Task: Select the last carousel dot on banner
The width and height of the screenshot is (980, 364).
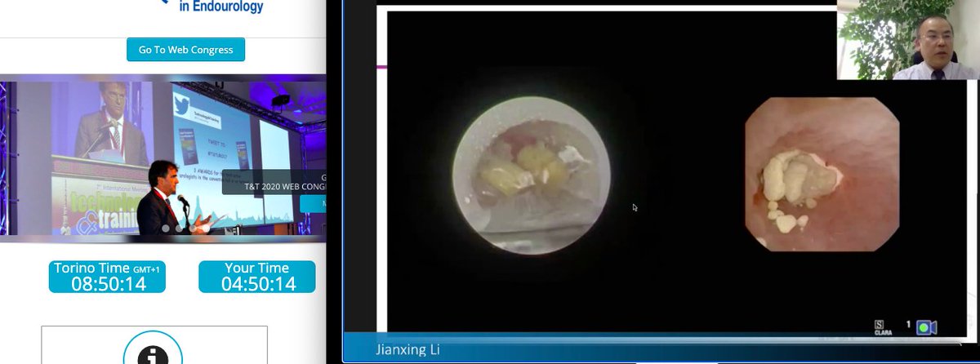Action: (x=207, y=229)
